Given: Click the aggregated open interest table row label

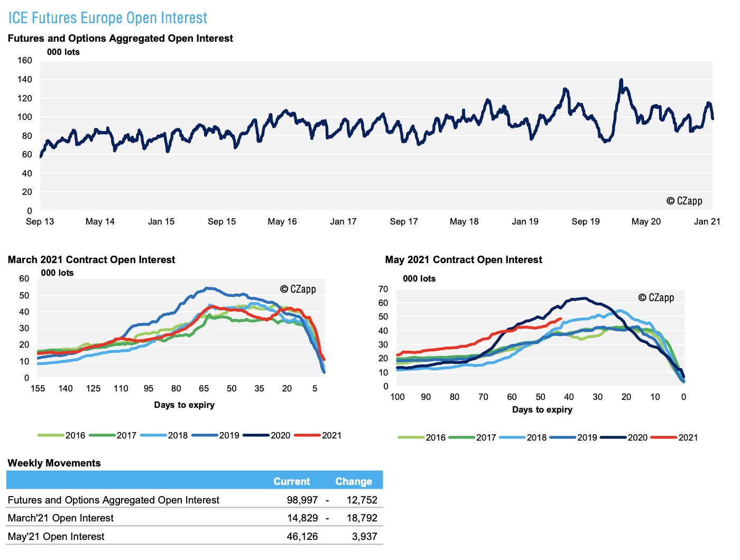Looking at the screenshot, I should pos(114,500).
